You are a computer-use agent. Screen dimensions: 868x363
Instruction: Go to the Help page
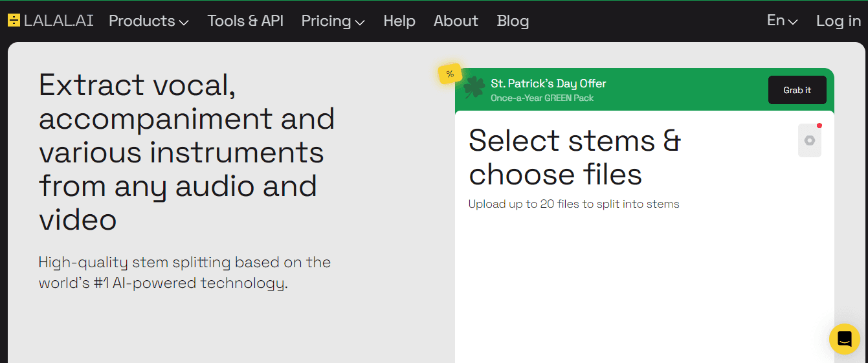pyautogui.click(x=399, y=21)
